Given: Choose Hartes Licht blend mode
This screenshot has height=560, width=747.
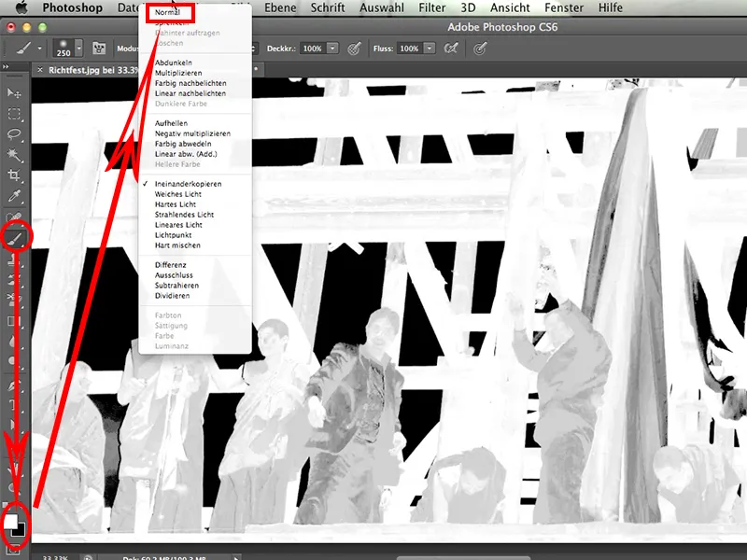Looking at the screenshot, I should coord(176,204).
